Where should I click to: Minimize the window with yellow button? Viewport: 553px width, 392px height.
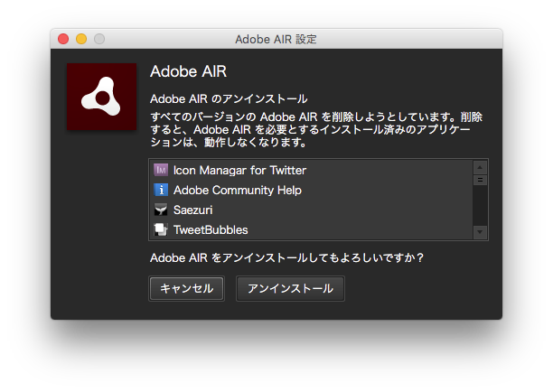pyautogui.click(x=81, y=39)
